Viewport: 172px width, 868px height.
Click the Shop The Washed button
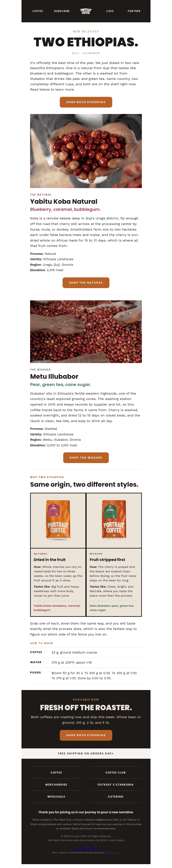86,458
